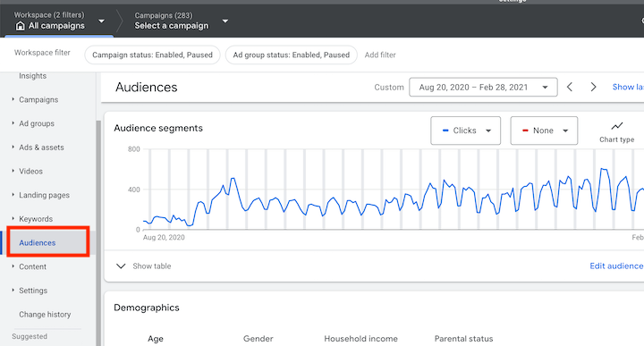This screenshot has height=346, width=644.
Task: Open the Workspace All campaigns dropdown arrow
Action: pos(101,21)
